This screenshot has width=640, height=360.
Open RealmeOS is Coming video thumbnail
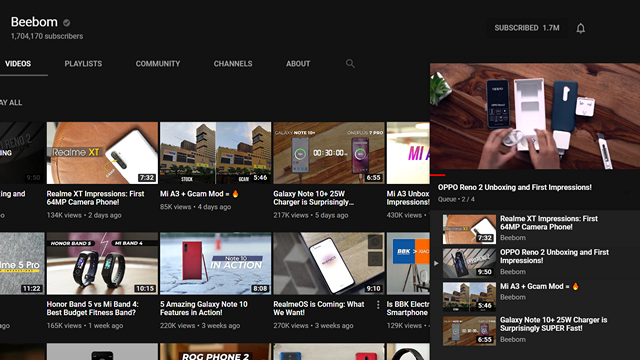329,263
